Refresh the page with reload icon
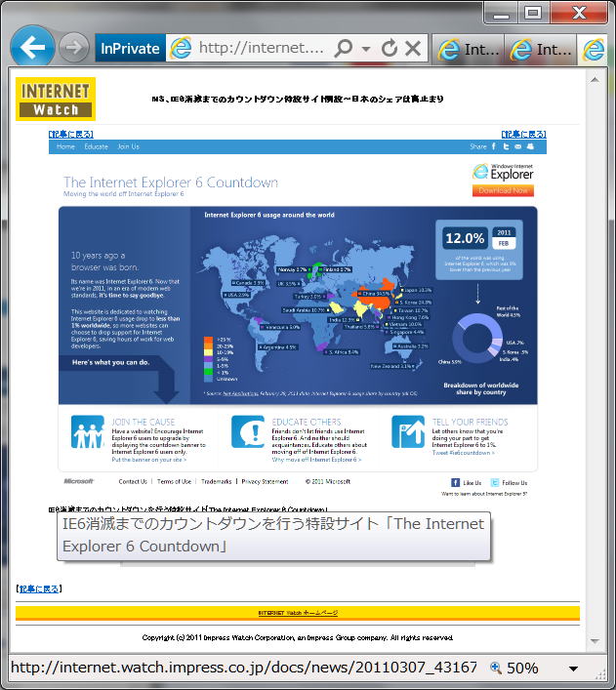This screenshot has height=690, width=616. [x=390, y=48]
